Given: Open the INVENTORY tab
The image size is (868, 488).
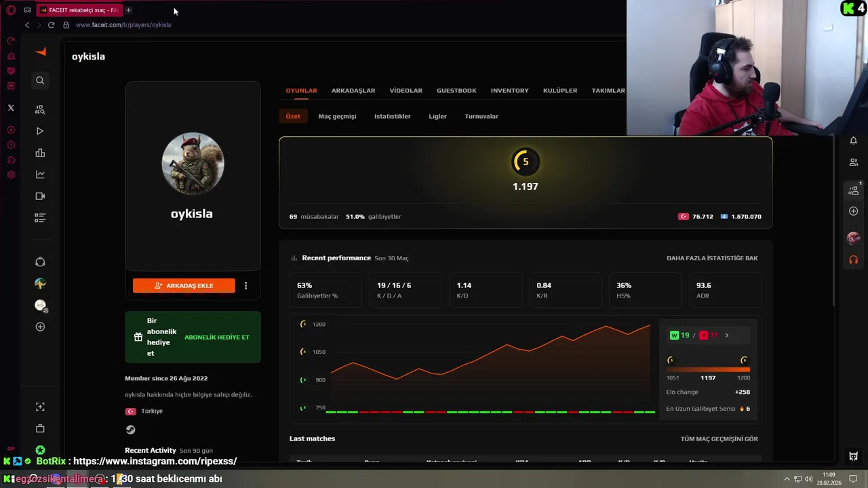Looking at the screenshot, I should [x=509, y=91].
